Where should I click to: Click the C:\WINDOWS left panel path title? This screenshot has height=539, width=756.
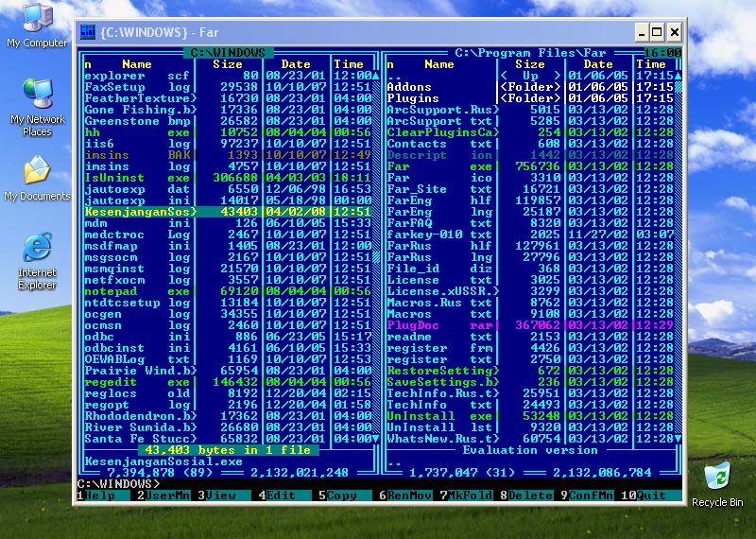pyautogui.click(x=228, y=53)
